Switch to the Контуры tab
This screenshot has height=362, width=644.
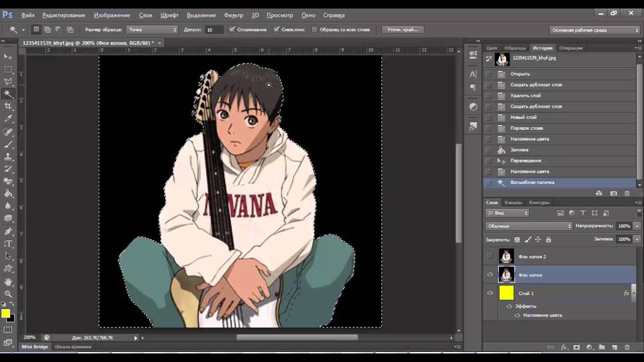tap(539, 203)
